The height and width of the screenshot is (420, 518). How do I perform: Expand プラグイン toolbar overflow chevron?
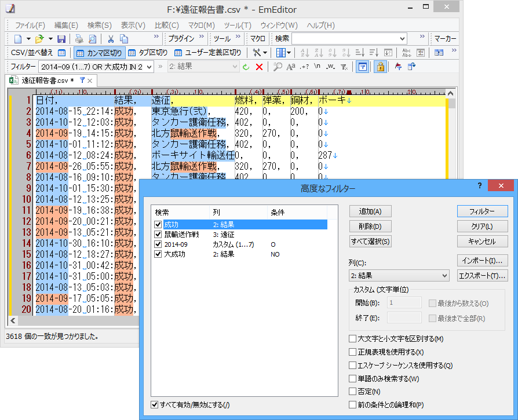pos(202,36)
